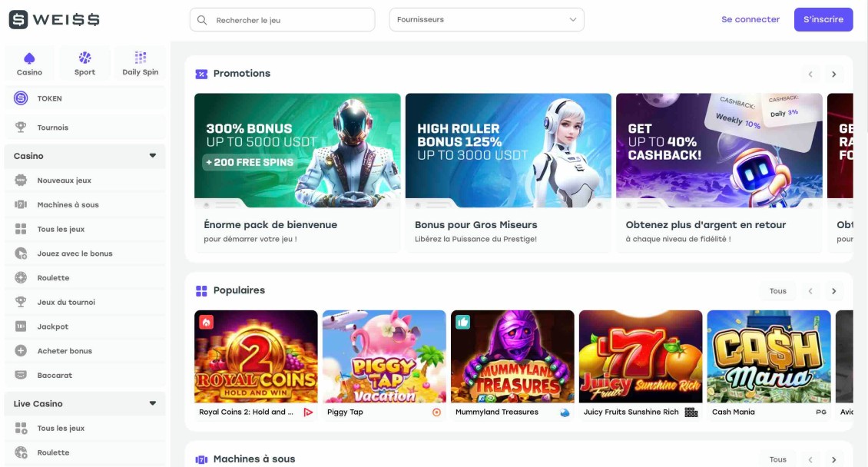Collapse the Live Casino section
868x467 pixels.
(152, 403)
